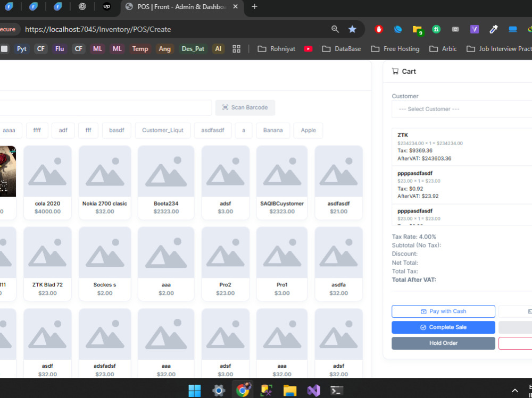Open the purple V extension icon
The image size is (532, 398).
tap(475, 30)
